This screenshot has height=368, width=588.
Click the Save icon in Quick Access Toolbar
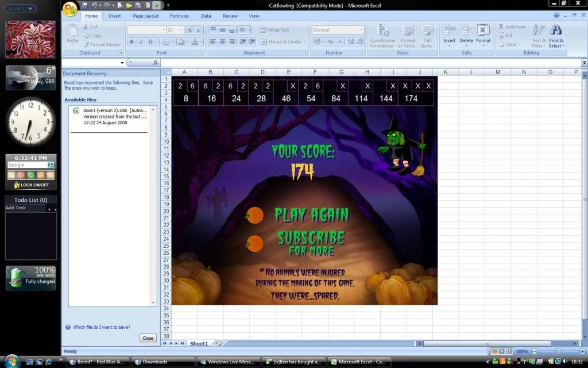tap(85, 5)
